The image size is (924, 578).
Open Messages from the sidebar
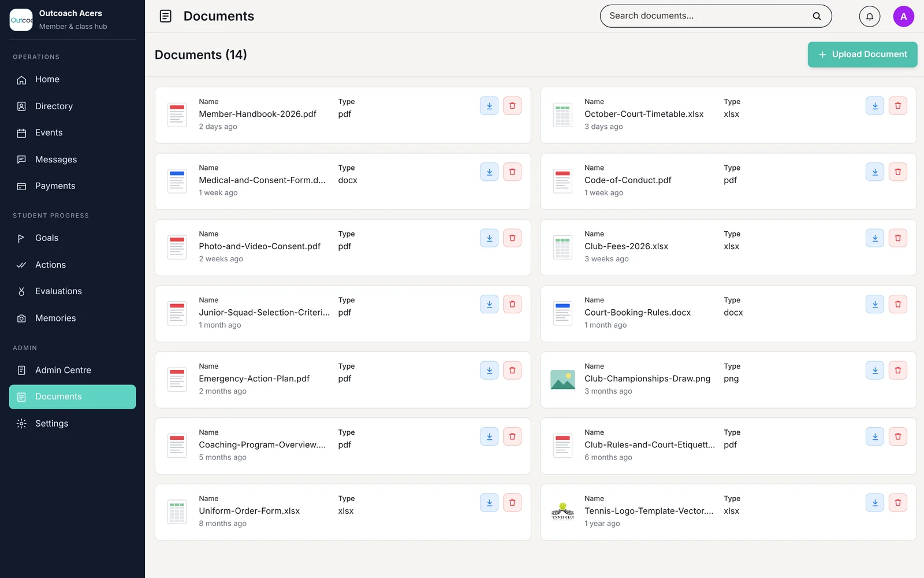[73, 160]
